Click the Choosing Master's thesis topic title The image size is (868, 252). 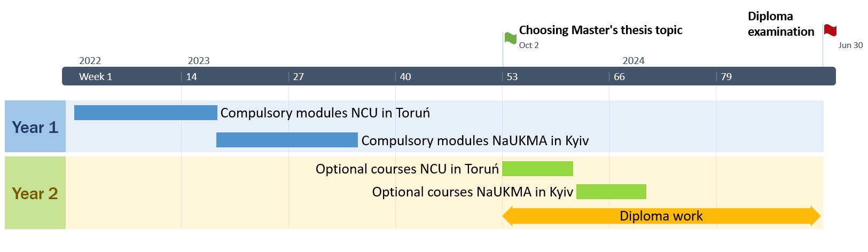click(600, 30)
